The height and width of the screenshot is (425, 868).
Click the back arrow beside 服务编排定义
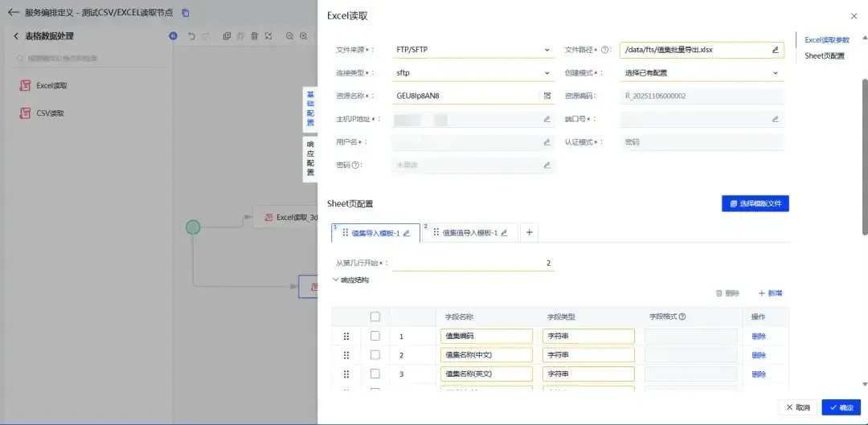pyautogui.click(x=14, y=12)
